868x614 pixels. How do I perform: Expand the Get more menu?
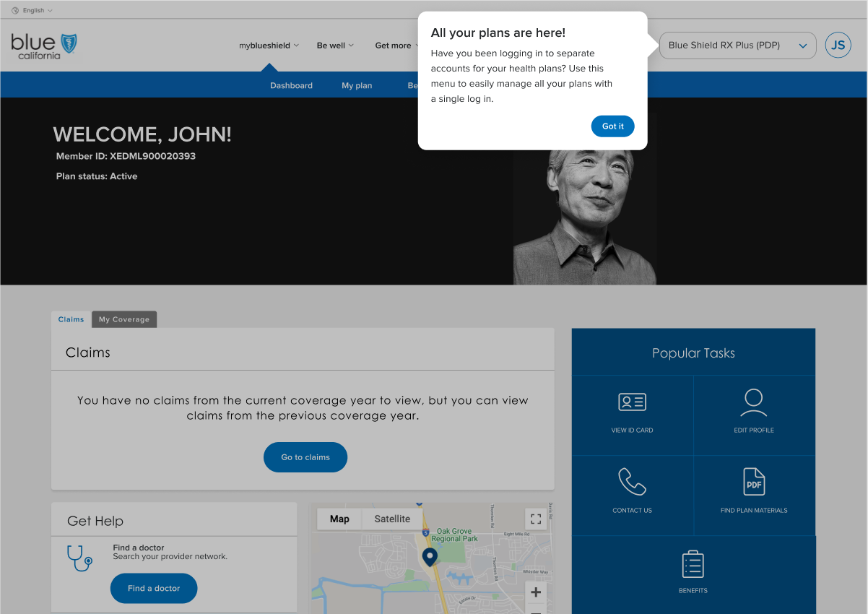(396, 46)
